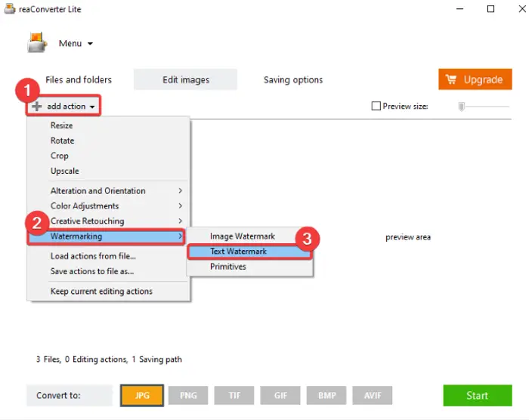Screen dimensions: 529x420
Task: Switch to the Edit images tab
Action: pyautogui.click(x=186, y=79)
